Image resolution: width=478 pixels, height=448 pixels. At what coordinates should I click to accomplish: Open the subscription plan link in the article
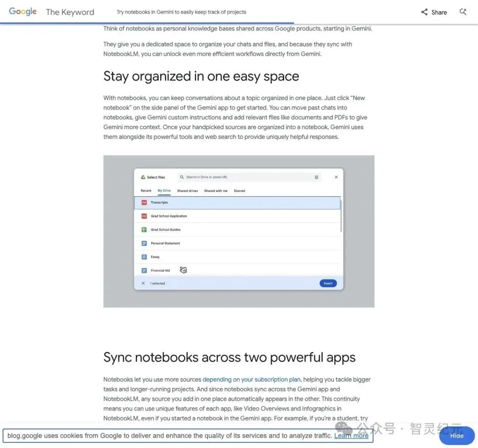click(x=251, y=379)
